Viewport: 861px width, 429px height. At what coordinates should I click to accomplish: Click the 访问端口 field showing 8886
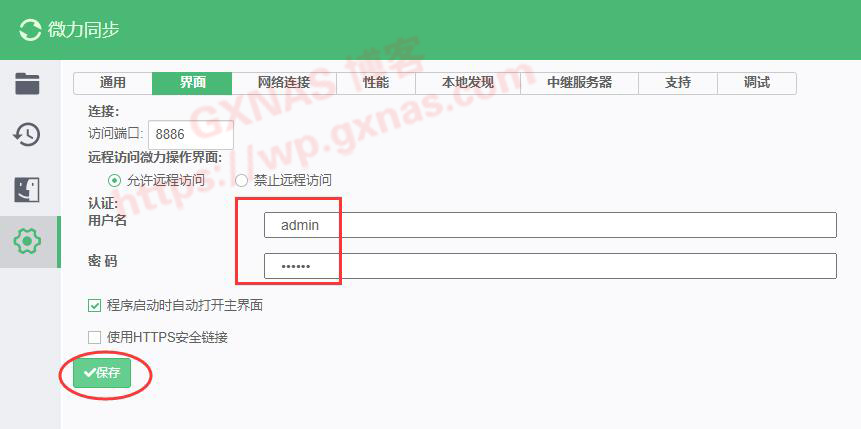190,134
